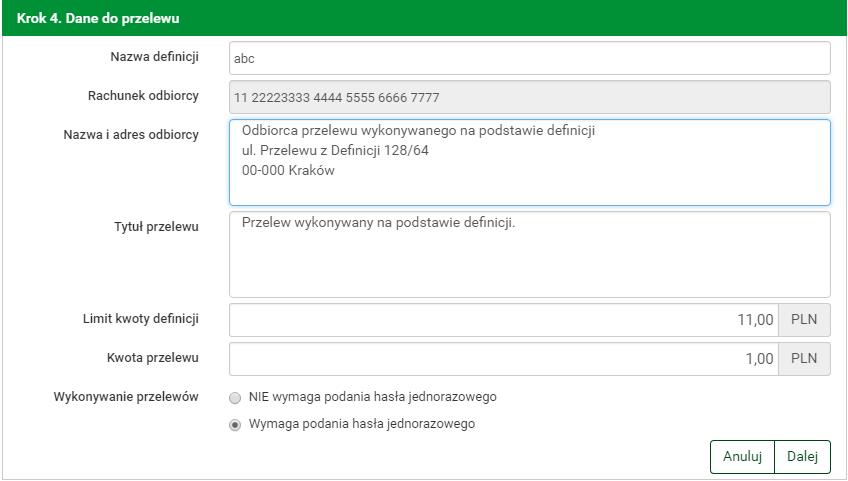Click the 'Kwota przelewu' label
Screen dimensions: 848x481
click(153, 358)
